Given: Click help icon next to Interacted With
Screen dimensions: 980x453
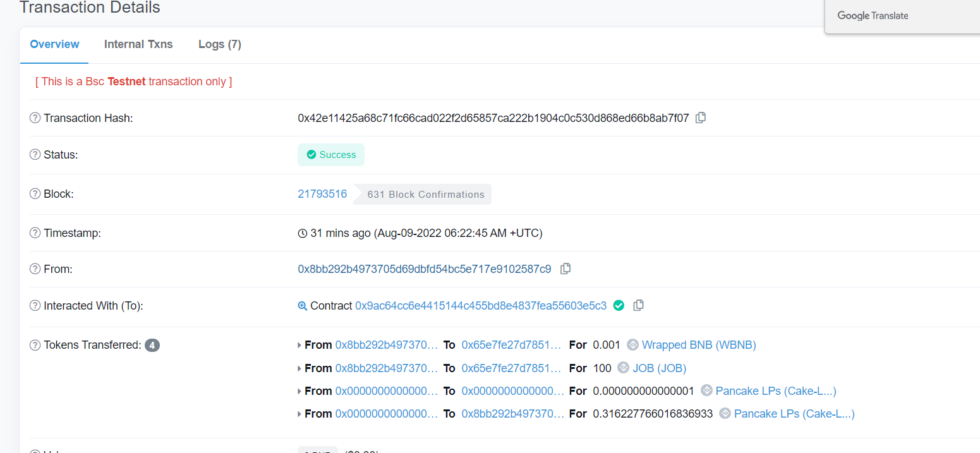Looking at the screenshot, I should (x=35, y=305).
